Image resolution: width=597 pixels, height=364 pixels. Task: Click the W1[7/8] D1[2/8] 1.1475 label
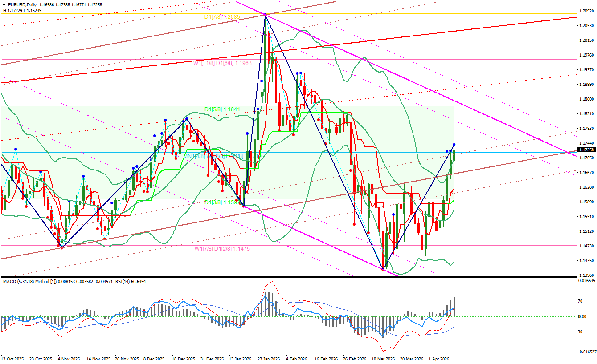point(222,249)
